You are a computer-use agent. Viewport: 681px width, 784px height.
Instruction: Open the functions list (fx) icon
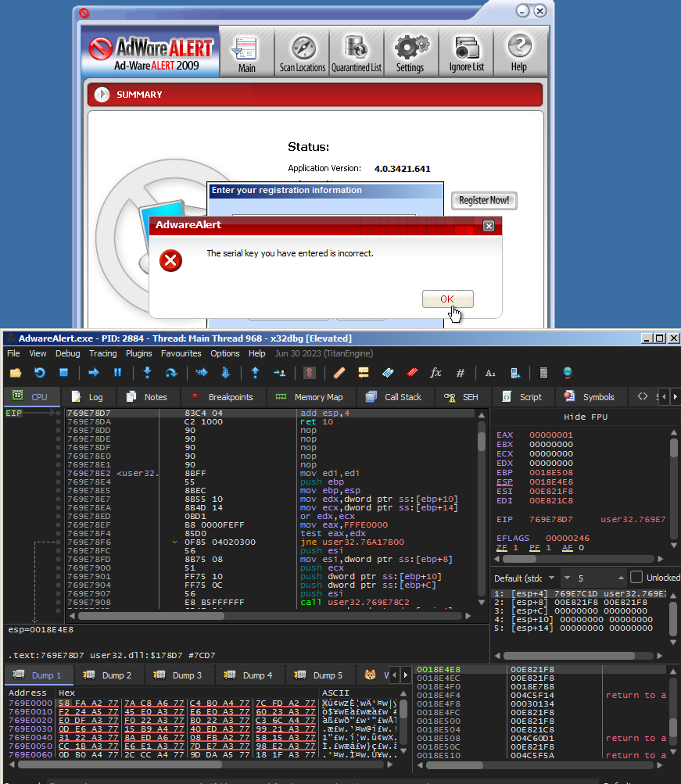(x=436, y=373)
